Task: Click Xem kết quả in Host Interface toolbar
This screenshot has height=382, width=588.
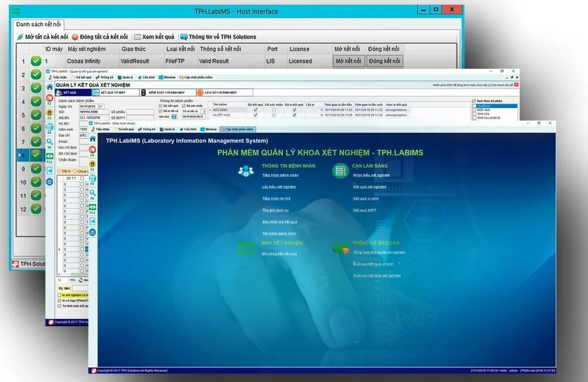Action: 154,37
